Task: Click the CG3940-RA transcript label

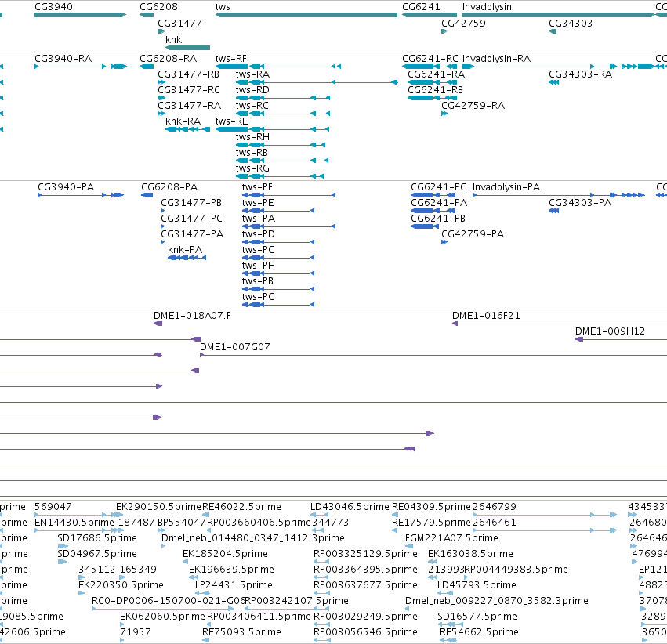Action: [63, 58]
